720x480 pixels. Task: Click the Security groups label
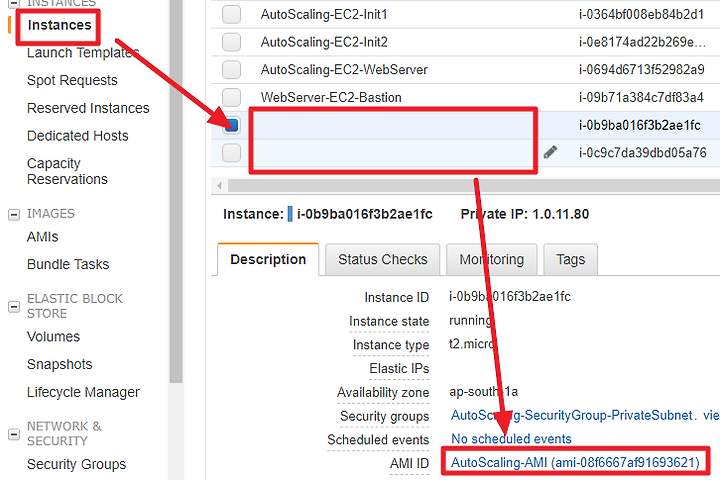coord(384,416)
